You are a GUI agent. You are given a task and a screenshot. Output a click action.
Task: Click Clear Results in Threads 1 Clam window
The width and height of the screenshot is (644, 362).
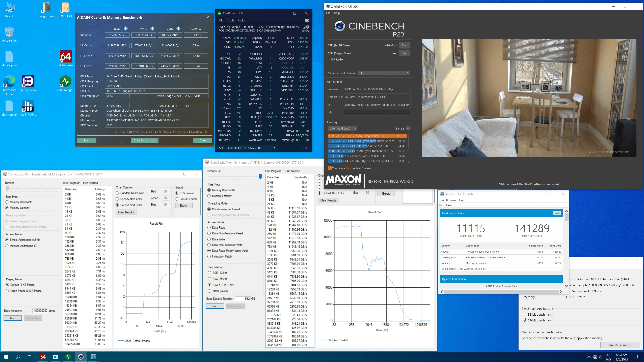[x=126, y=212]
